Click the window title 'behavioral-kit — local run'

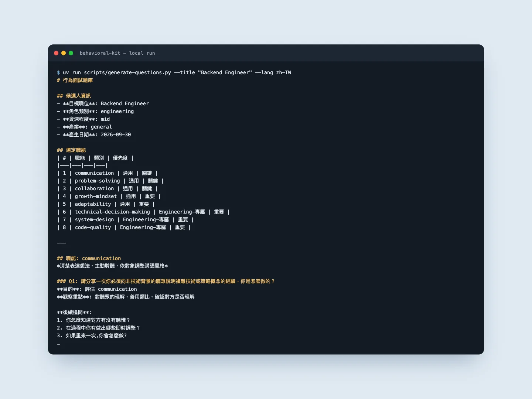coord(117,53)
